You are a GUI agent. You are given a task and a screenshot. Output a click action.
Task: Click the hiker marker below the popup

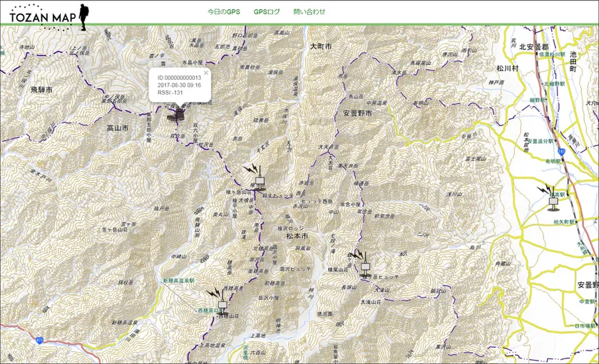coord(175,113)
